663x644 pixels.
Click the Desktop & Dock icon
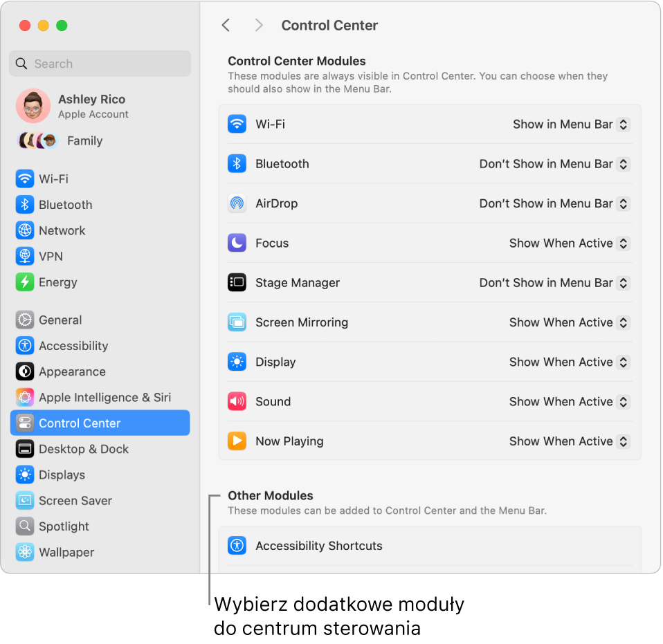[25, 449]
